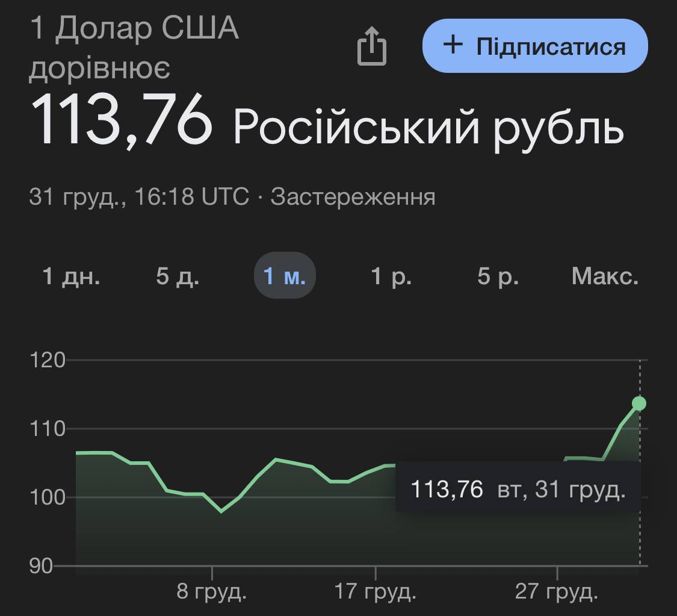Open the 5 р. range view

tap(498, 276)
